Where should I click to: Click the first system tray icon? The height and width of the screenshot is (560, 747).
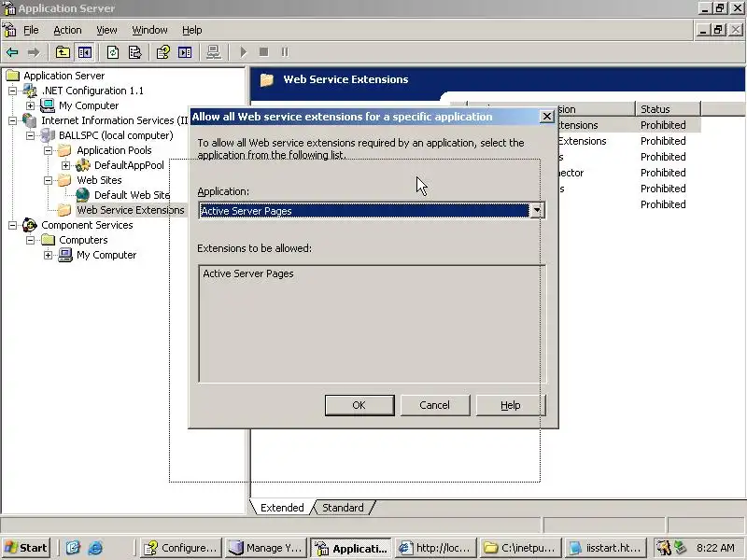(x=664, y=548)
